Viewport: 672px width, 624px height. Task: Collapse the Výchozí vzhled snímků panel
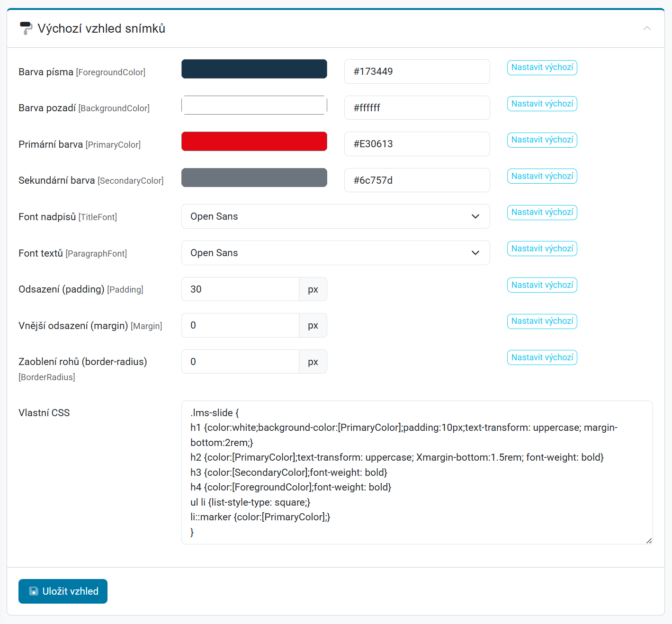647,28
